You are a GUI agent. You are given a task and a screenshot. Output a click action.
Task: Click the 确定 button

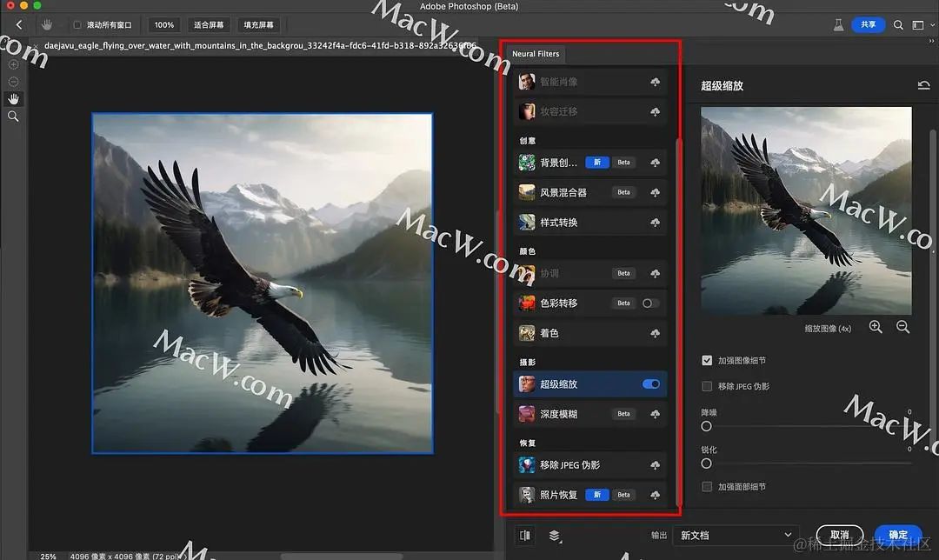pyautogui.click(x=897, y=535)
